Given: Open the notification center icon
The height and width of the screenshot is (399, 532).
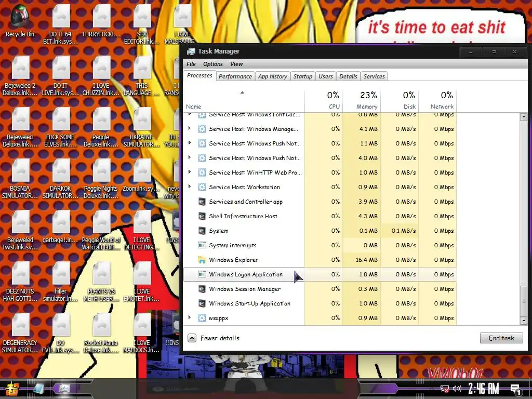Looking at the screenshot, I should [515, 389].
